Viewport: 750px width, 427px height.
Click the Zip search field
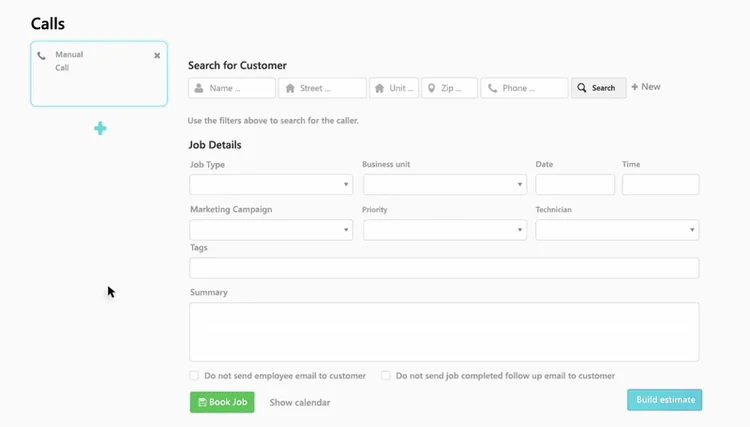pos(450,88)
